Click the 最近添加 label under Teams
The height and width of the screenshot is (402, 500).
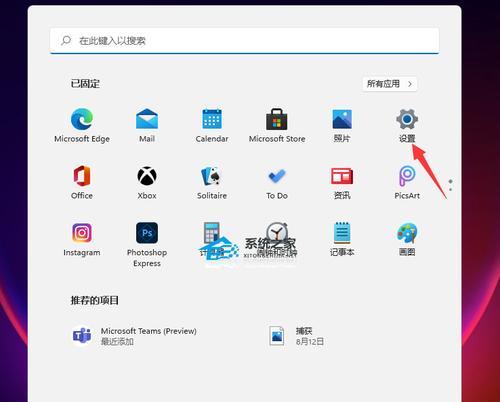117,341
